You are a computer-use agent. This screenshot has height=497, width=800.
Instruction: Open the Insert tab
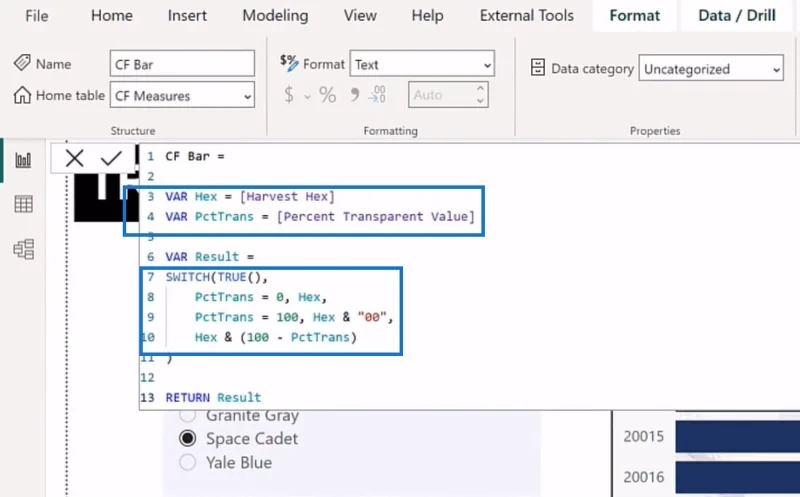point(187,16)
